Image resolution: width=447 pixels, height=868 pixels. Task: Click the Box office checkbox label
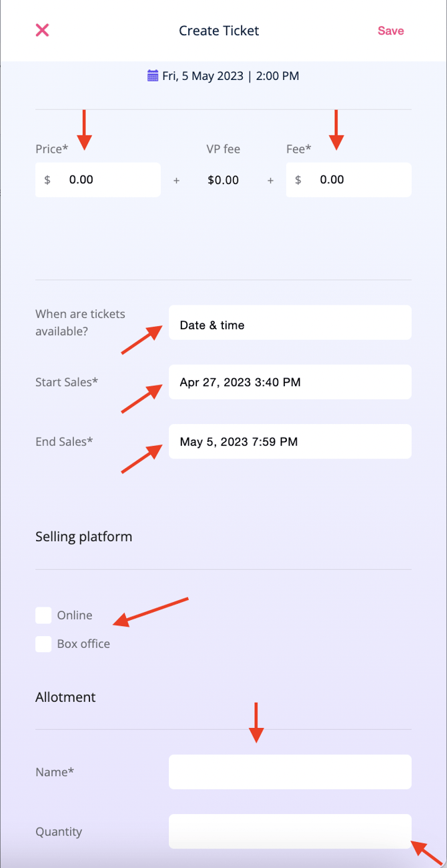pyautogui.click(x=83, y=644)
